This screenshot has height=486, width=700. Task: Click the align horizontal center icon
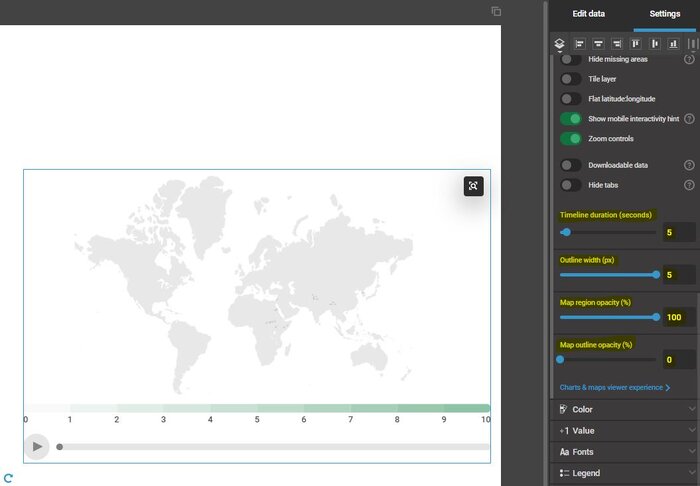598,44
